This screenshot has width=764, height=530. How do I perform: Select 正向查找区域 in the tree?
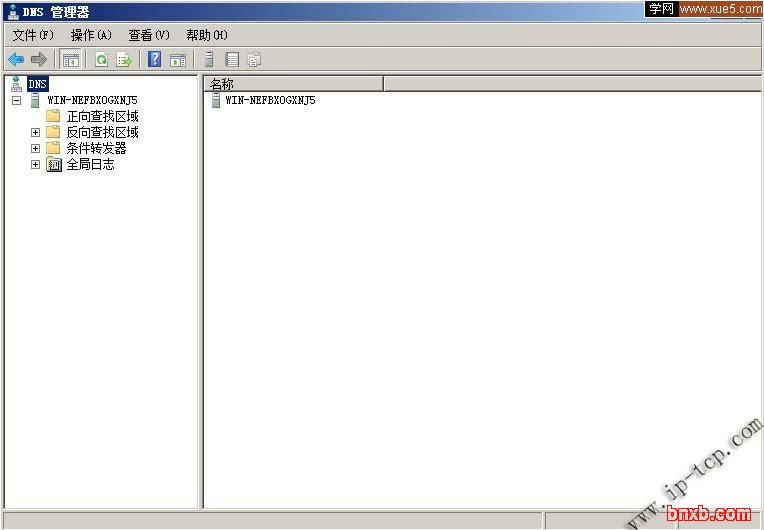(x=103, y=116)
